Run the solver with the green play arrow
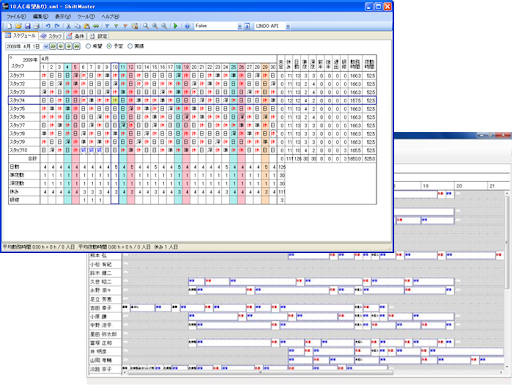 (x=176, y=26)
